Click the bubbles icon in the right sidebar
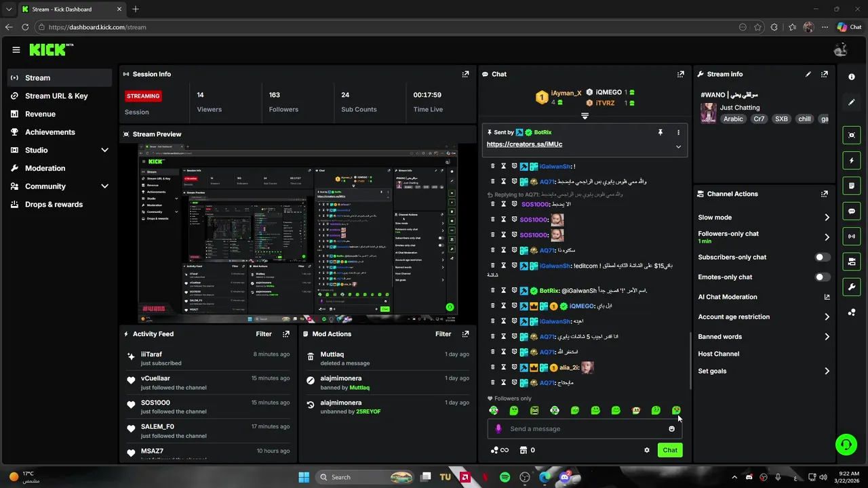 pos(852,312)
